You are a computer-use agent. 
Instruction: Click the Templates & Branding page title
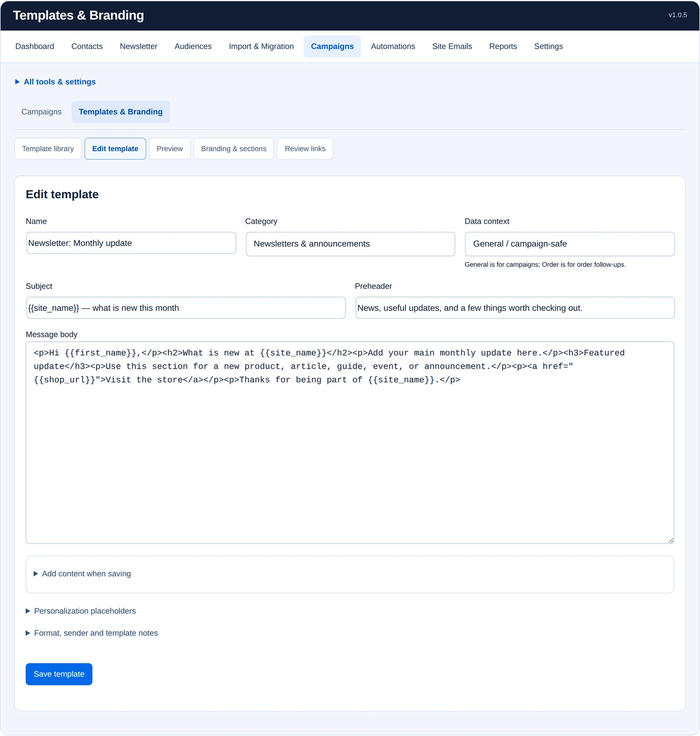tap(78, 15)
